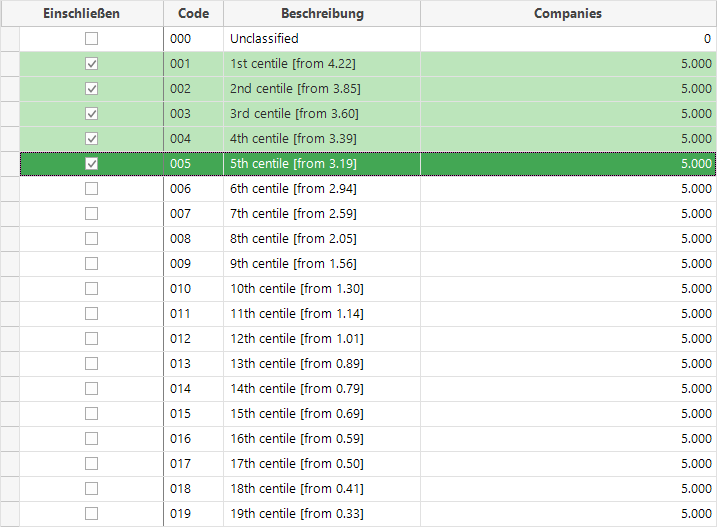
Task: Click Companies value 5.000 in row 003
Action: pos(568,113)
